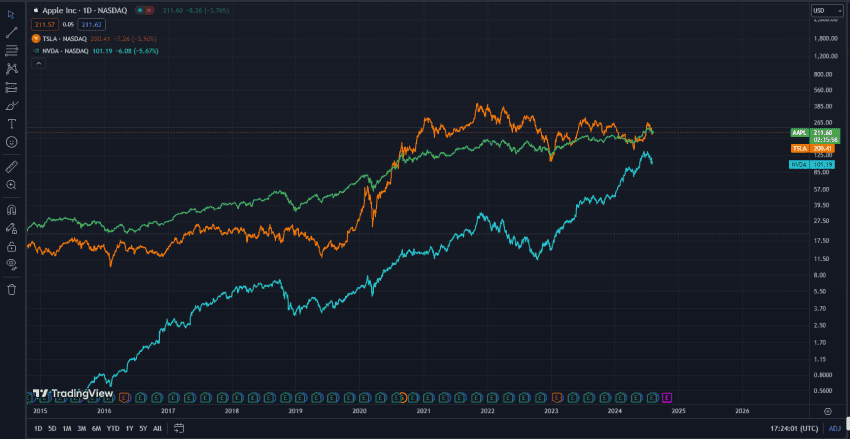Image resolution: width=850 pixels, height=439 pixels.
Task: Select the YTD time range
Action: click(x=113, y=429)
